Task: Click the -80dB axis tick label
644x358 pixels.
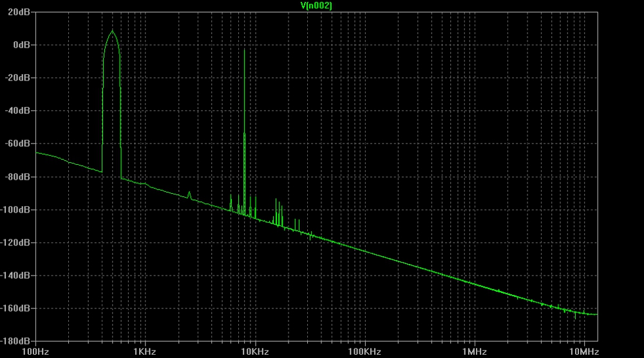Action: (20, 176)
